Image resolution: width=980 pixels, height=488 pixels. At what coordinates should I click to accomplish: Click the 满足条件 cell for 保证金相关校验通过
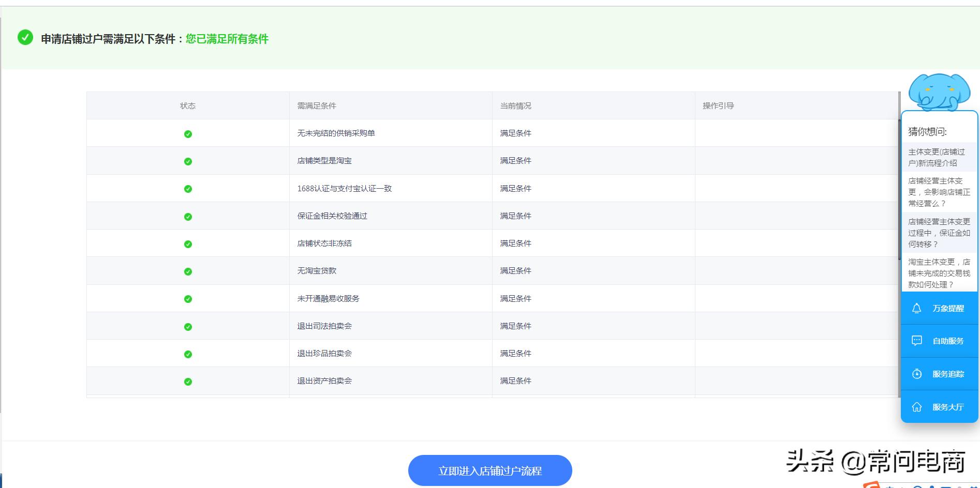(516, 216)
